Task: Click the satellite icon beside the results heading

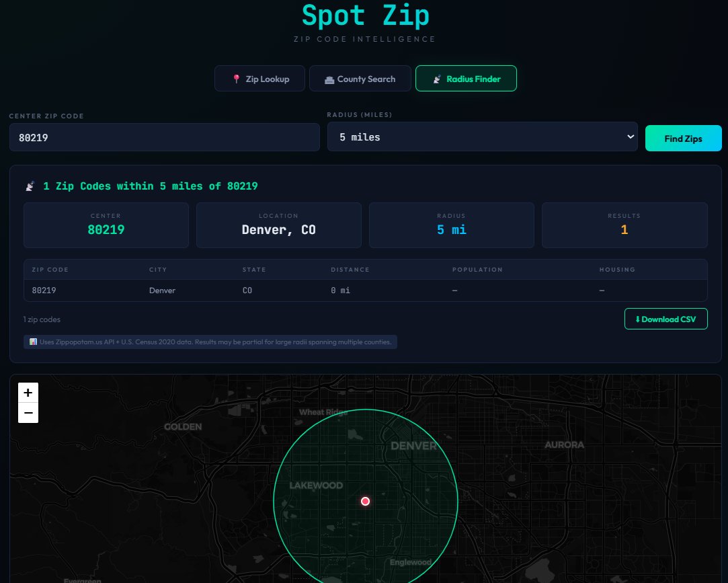Action: tap(29, 186)
